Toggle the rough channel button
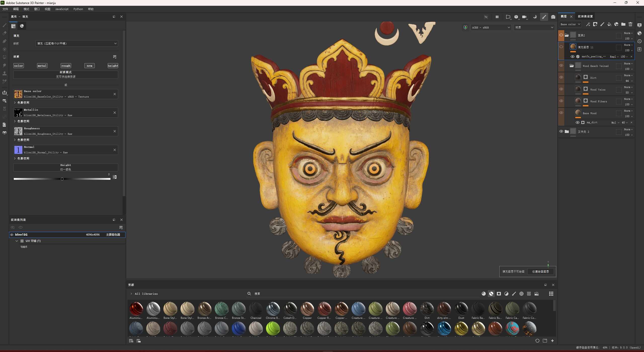 coord(66,66)
